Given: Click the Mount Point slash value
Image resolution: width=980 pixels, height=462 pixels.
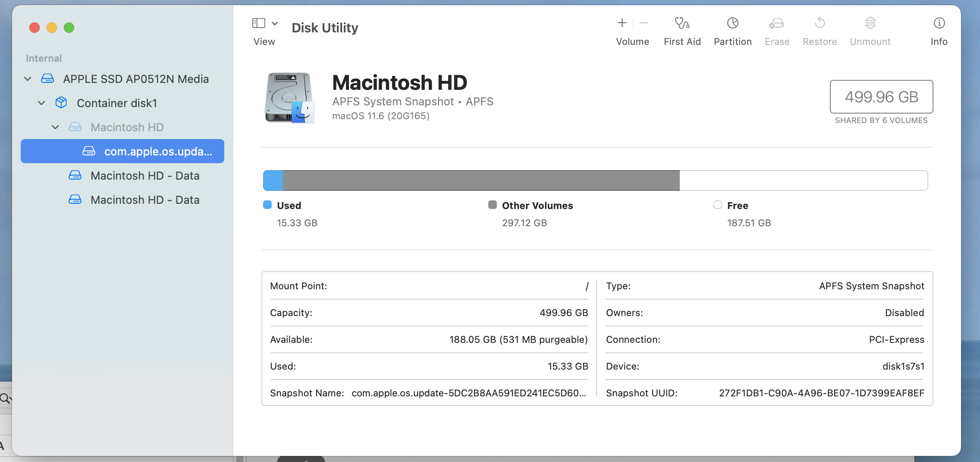Looking at the screenshot, I should (587, 286).
